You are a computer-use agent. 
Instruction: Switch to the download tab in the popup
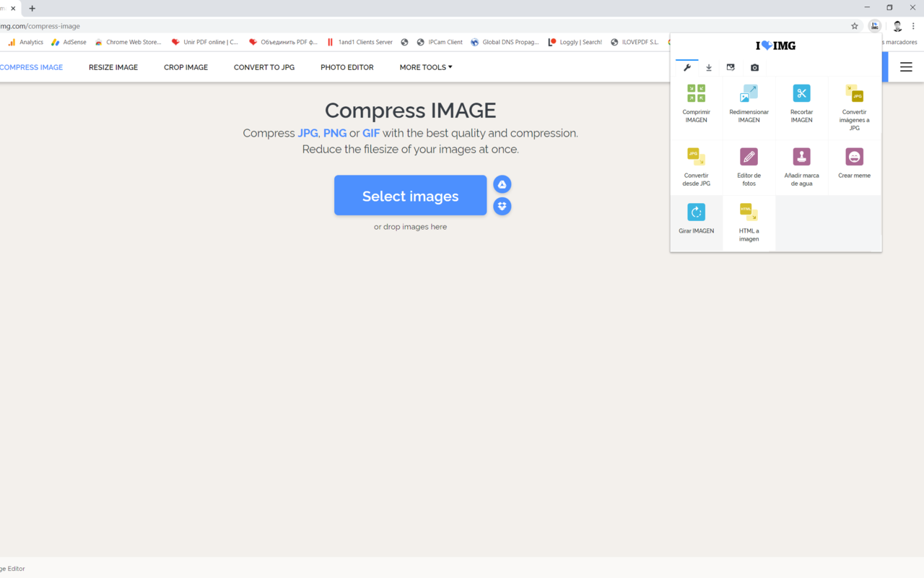(x=709, y=67)
